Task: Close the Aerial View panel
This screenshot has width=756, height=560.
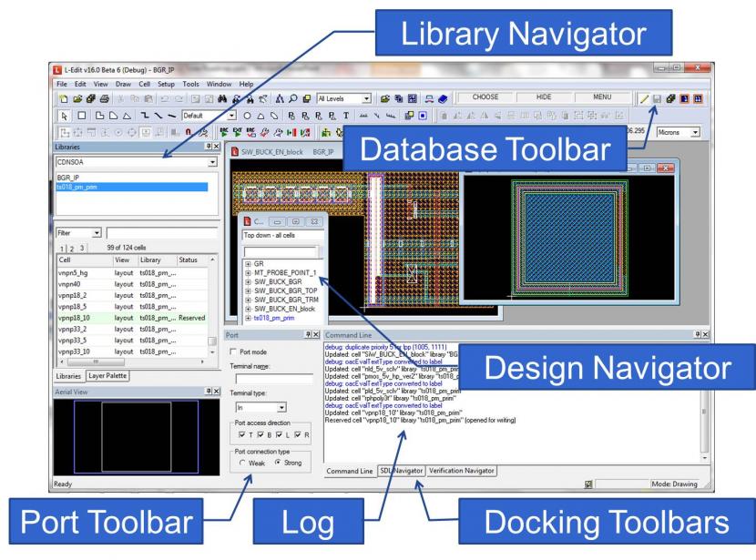Action: tap(216, 392)
